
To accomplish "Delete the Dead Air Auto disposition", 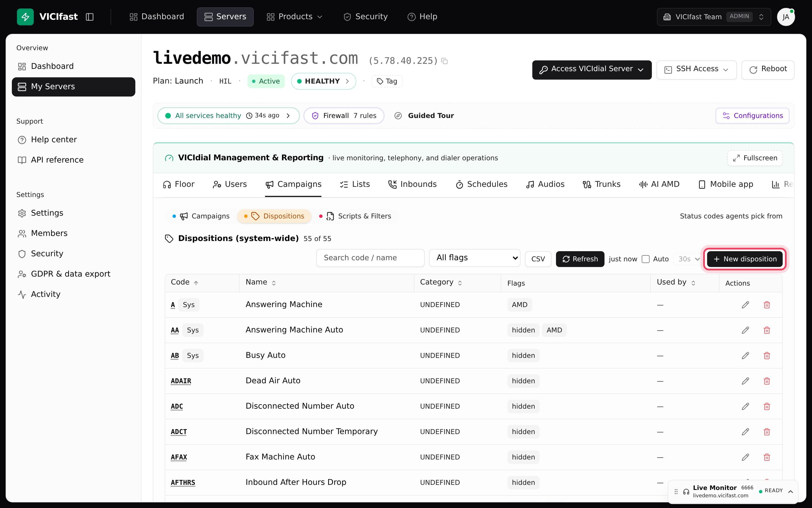I will coord(767,381).
